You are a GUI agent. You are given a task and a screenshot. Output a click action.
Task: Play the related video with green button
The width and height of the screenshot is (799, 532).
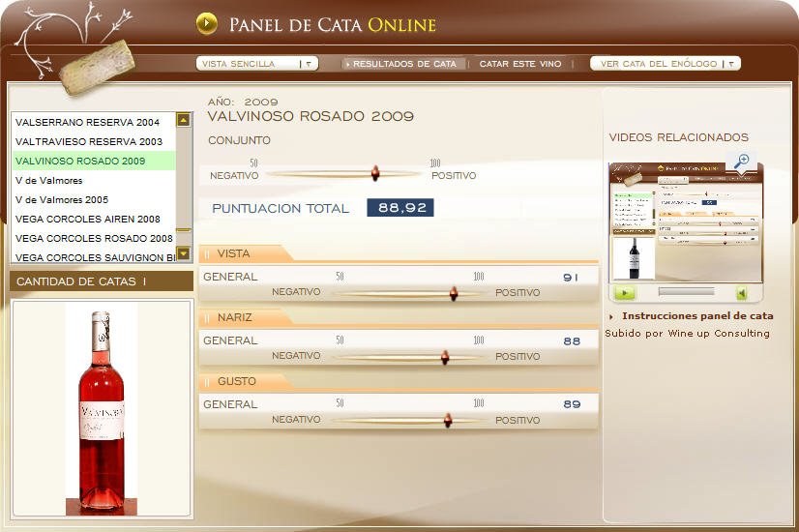tap(625, 293)
